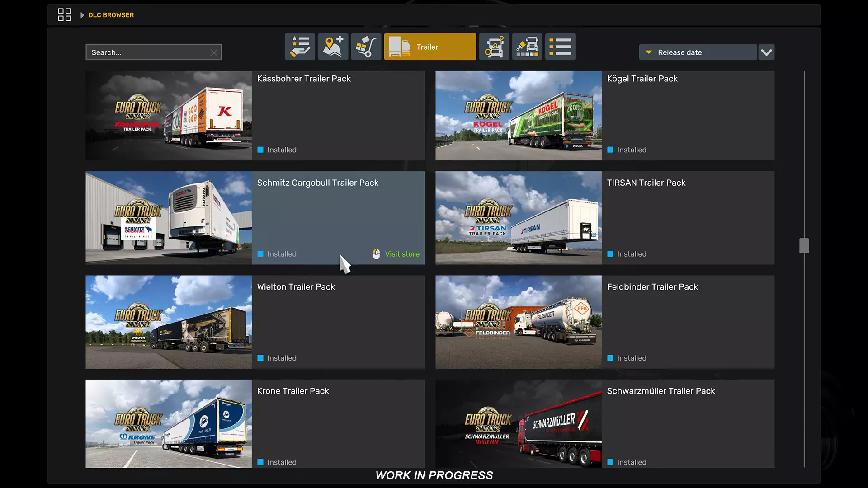Image resolution: width=868 pixels, height=488 pixels.
Task: Toggle Installed indicator on TIRSAN Trailer Pack
Action: tap(610, 254)
